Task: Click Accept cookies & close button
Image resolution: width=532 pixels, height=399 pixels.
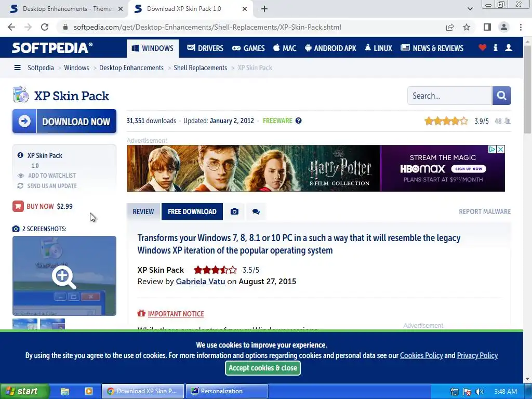Action: click(263, 368)
